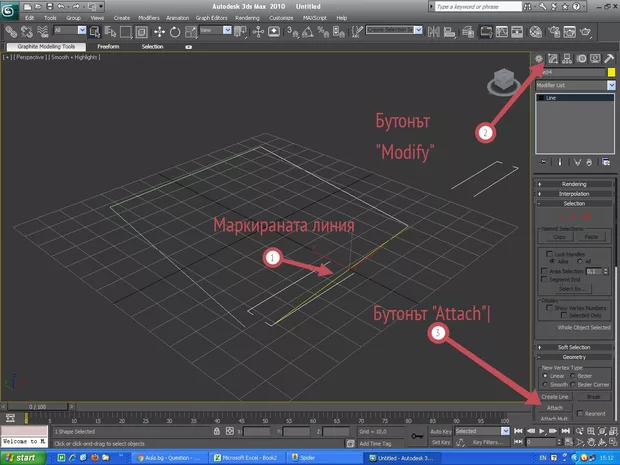
Task: Open the Hierarchy command panel tab
Action: coord(564,59)
